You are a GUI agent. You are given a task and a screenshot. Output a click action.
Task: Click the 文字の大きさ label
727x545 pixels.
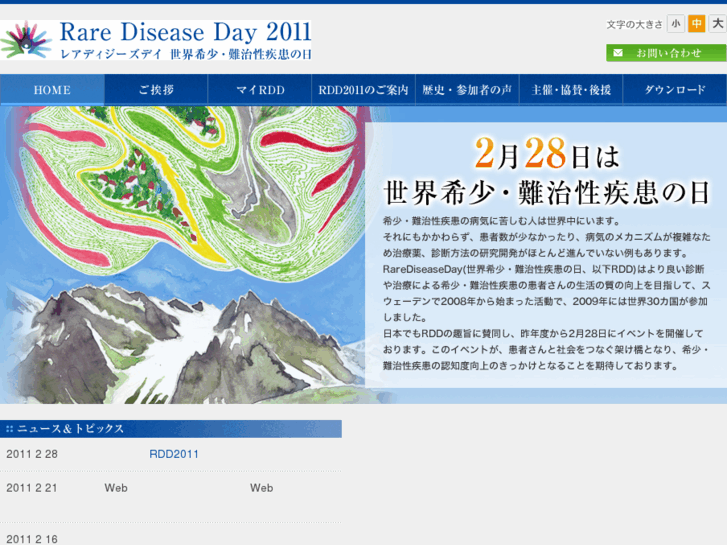634,25
